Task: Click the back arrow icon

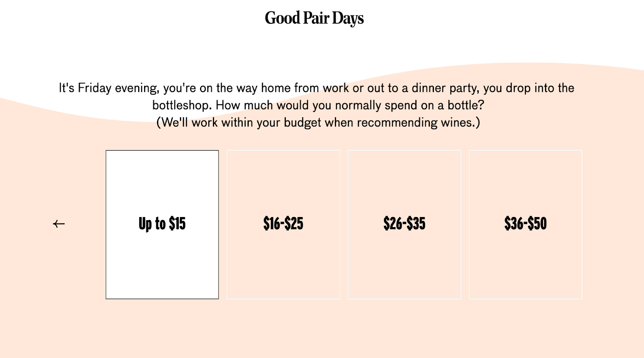Action: (59, 224)
